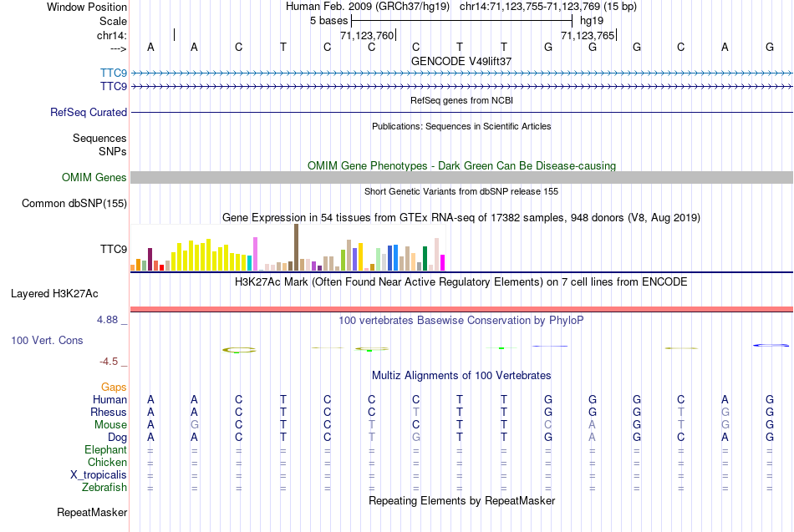Click the OMIM Gene Phenotypes green title

tap(461, 165)
